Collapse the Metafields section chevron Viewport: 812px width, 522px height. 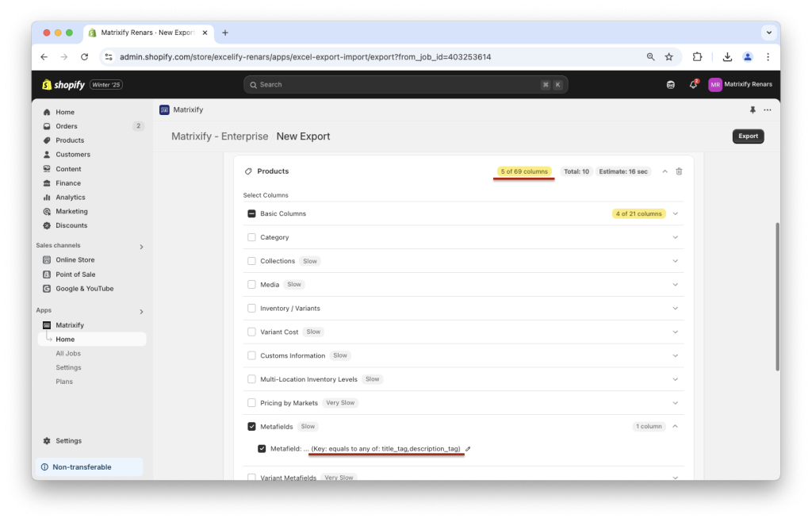coord(675,426)
